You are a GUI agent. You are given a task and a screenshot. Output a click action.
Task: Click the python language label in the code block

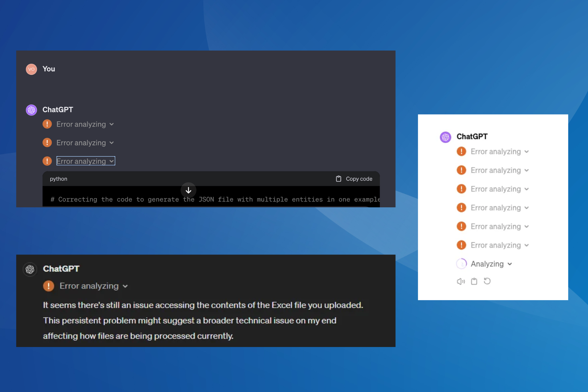point(58,179)
